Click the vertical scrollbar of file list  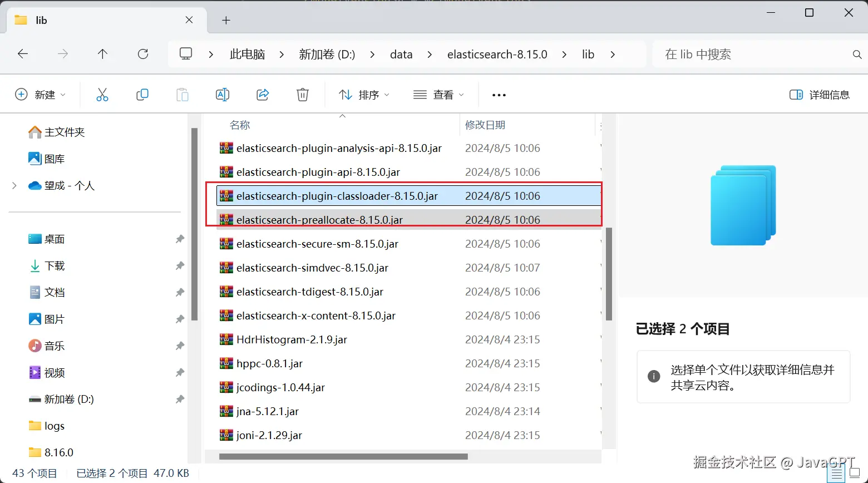pyautogui.click(x=609, y=274)
